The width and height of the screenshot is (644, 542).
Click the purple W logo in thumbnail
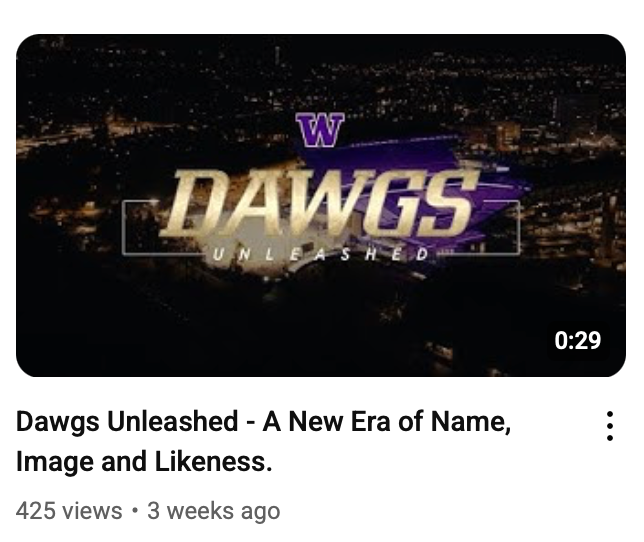click(320, 130)
